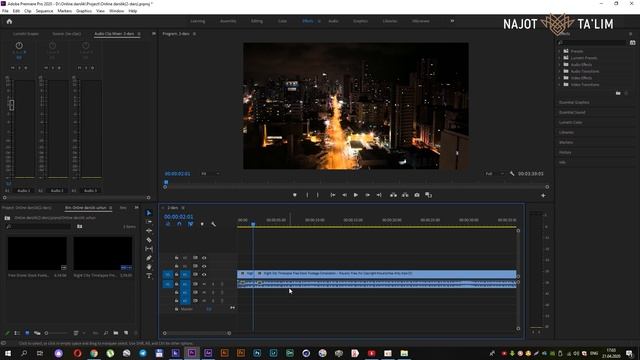The image size is (640, 360).
Task: Open the Lumetri Color panel
Action: (x=570, y=122)
